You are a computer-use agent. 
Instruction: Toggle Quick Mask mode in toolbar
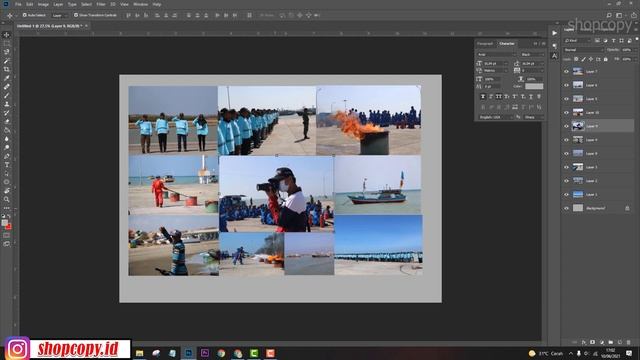[x=7, y=236]
